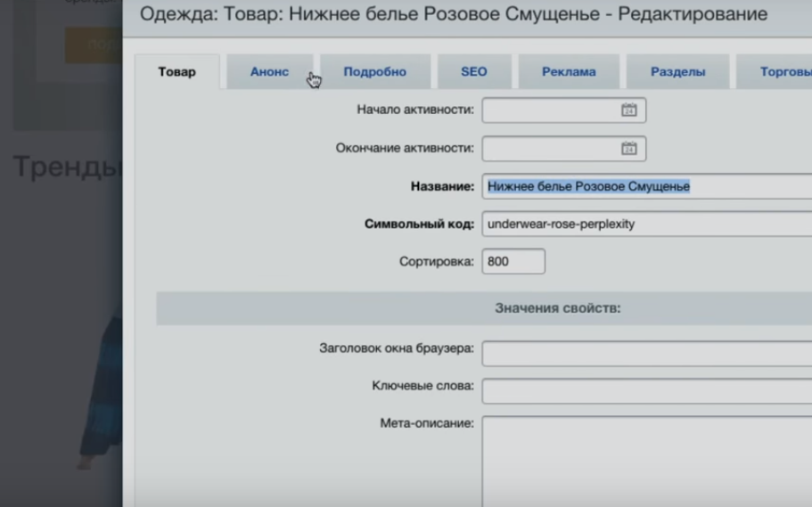Image resolution: width=812 pixels, height=507 pixels.
Task: Switch to the Торговы… tab at the right edge
Action: coord(780,72)
